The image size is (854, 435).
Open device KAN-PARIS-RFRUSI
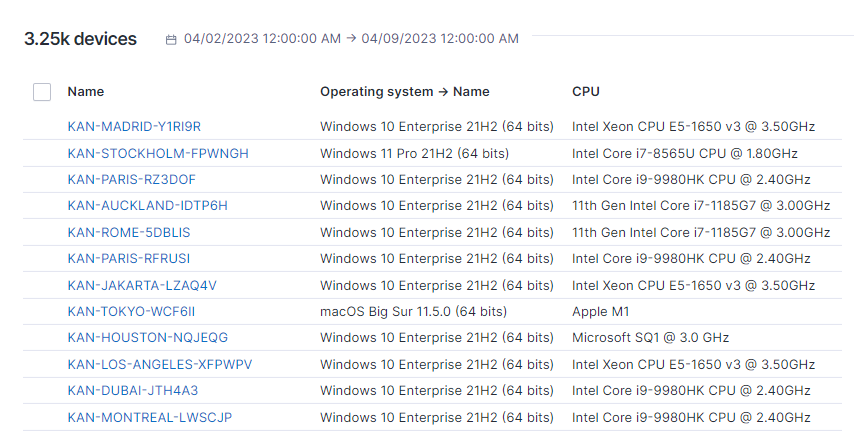pos(129,259)
